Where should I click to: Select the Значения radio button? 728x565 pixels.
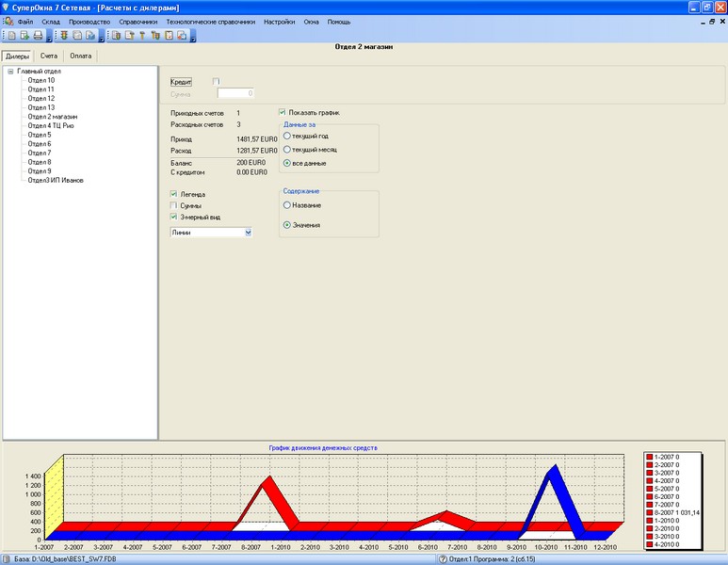(287, 225)
